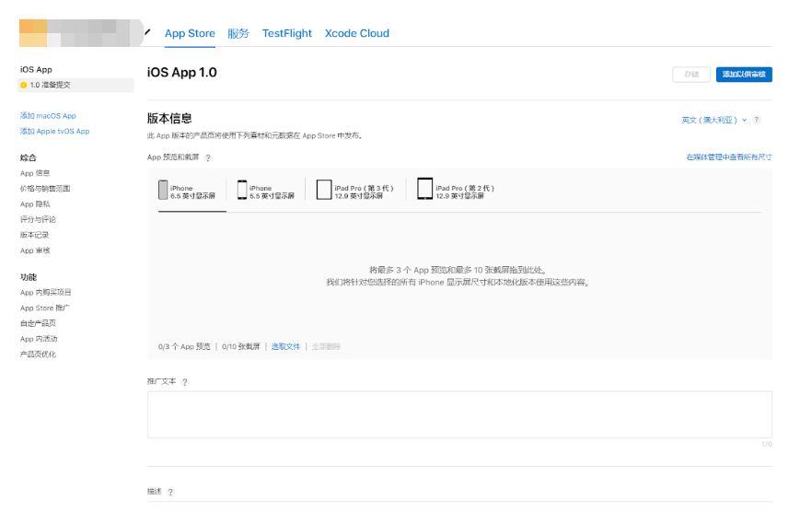Click the 0/10 张截屏 counter

[241, 346]
